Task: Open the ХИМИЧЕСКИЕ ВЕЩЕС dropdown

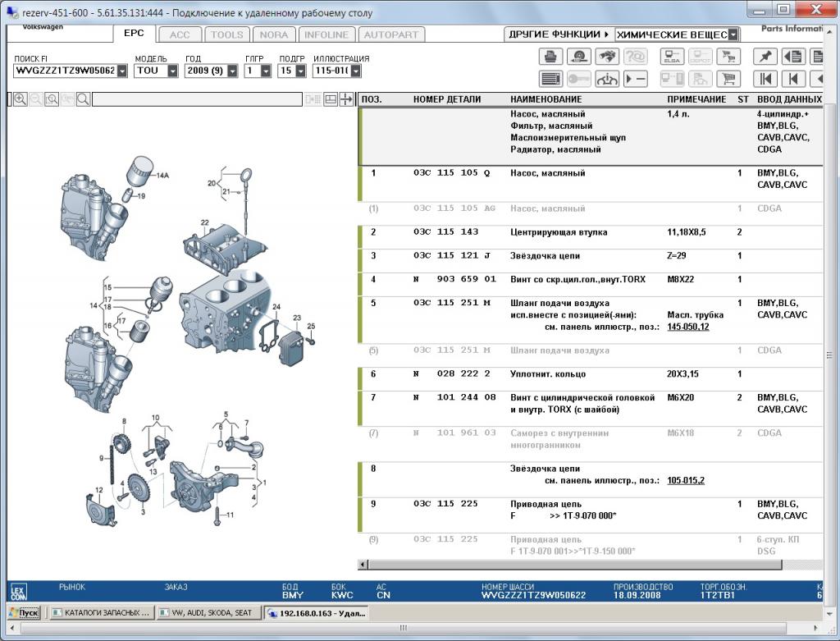Action: pyautogui.click(x=733, y=34)
